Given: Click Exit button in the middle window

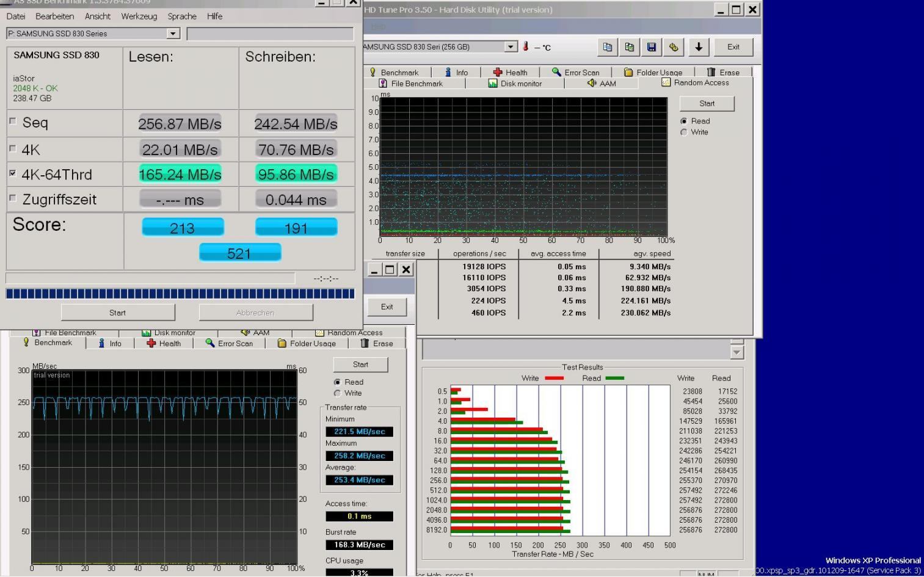Looking at the screenshot, I should (x=387, y=307).
